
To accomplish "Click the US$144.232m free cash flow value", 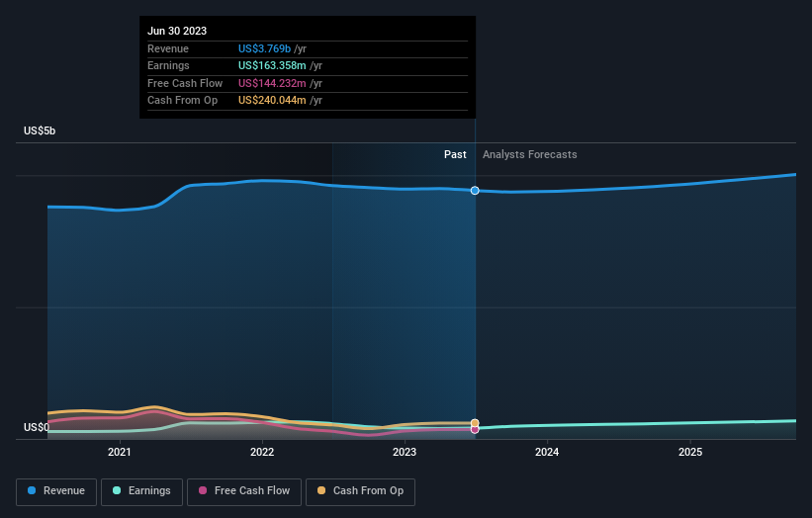I will [272, 83].
